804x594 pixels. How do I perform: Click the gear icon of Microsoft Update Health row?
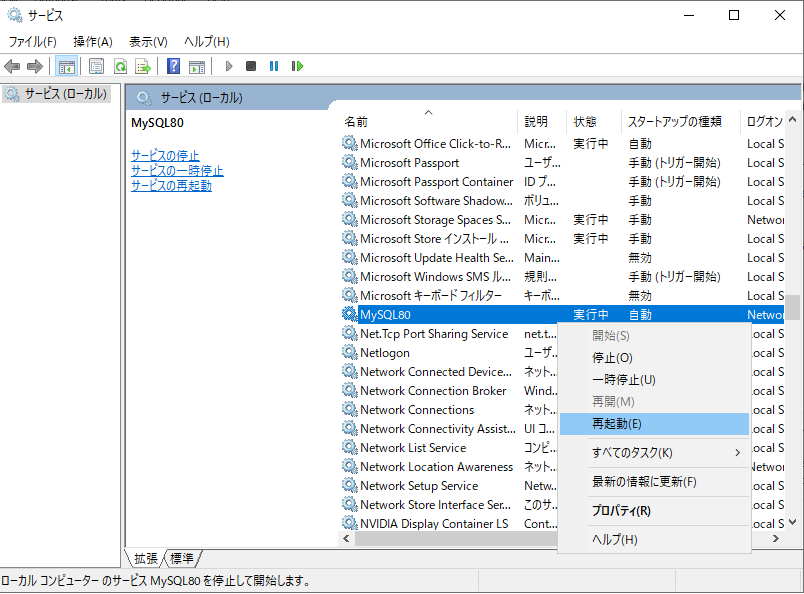click(x=350, y=258)
